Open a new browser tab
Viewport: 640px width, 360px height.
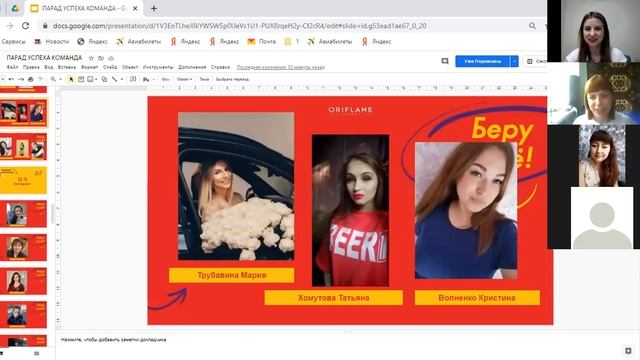tap(154, 8)
